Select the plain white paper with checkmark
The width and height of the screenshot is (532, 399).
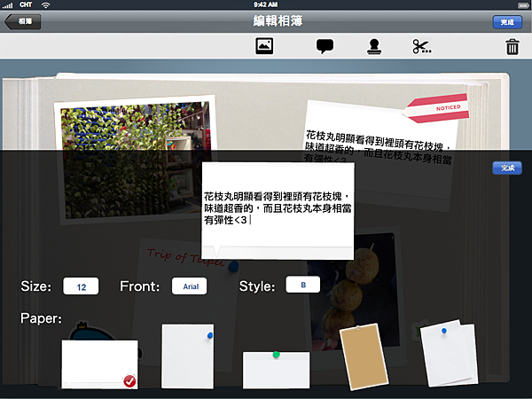point(99,364)
